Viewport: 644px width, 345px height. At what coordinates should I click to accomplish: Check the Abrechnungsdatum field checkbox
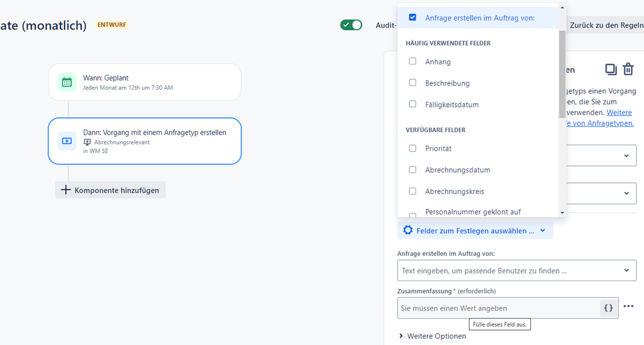pos(412,170)
